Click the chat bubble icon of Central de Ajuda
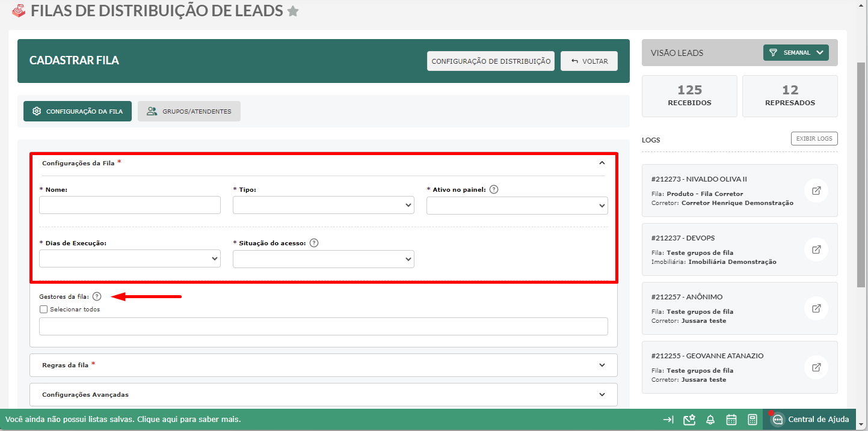Screen dimensions: 868x431 (x=777, y=420)
